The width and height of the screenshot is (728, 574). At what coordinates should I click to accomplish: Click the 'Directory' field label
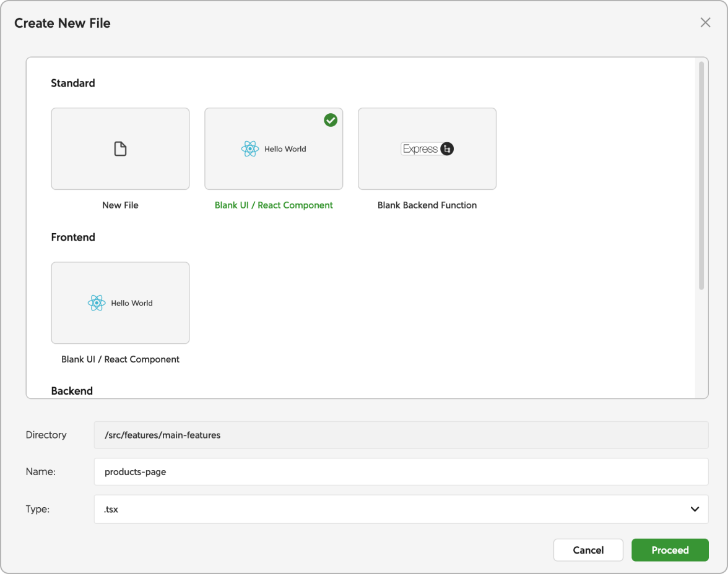[x=46, y=435]
